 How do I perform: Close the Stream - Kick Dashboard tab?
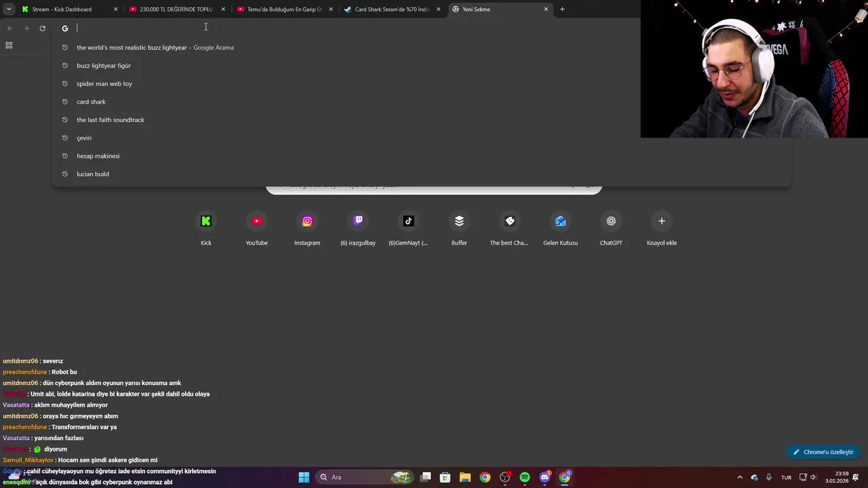pos(115,9)
